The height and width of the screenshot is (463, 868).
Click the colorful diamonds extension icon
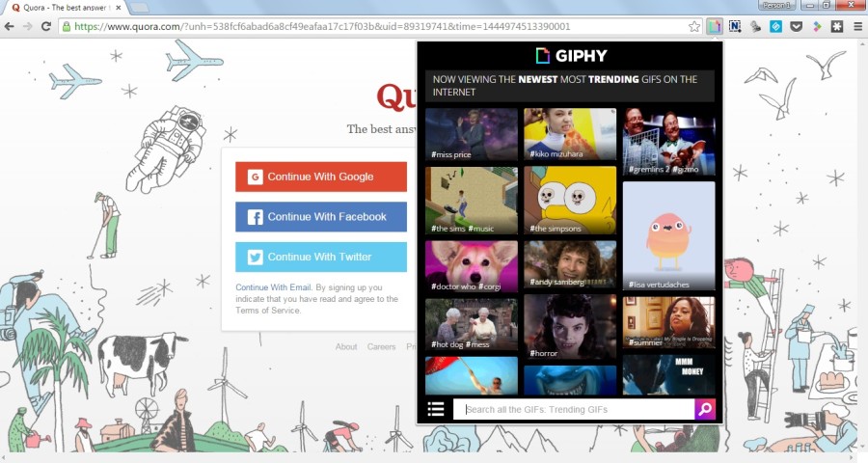coord(817,26)
